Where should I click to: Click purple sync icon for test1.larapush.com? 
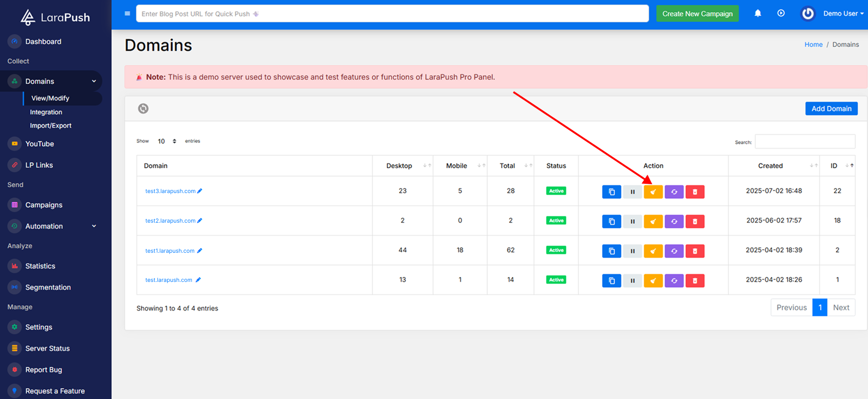[674, 251]
